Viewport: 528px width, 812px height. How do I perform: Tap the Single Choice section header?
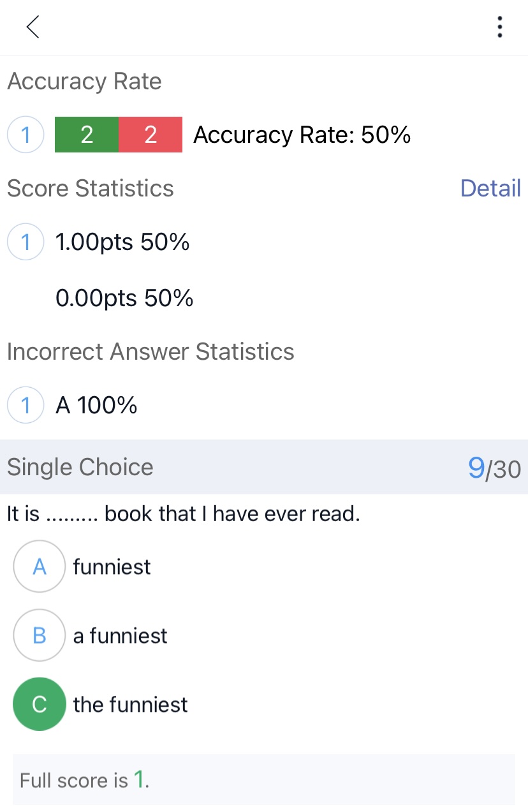[x=80, y=468]
